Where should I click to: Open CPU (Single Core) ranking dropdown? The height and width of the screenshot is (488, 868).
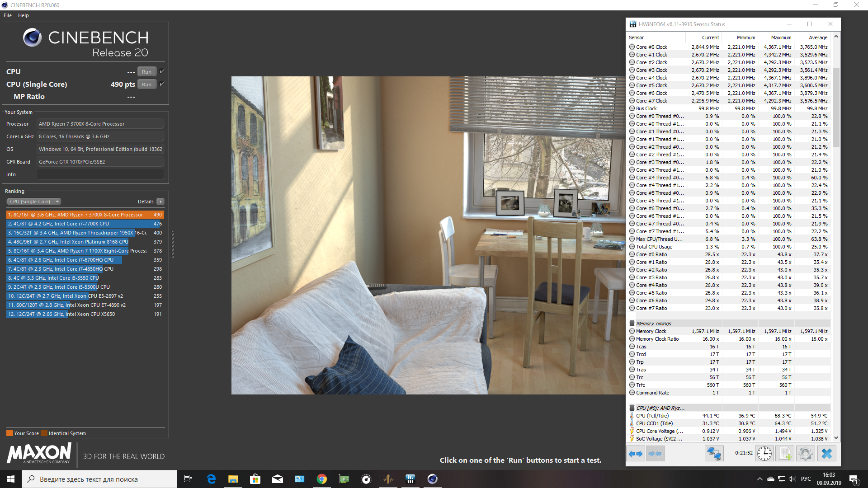(x=34, y=202)
